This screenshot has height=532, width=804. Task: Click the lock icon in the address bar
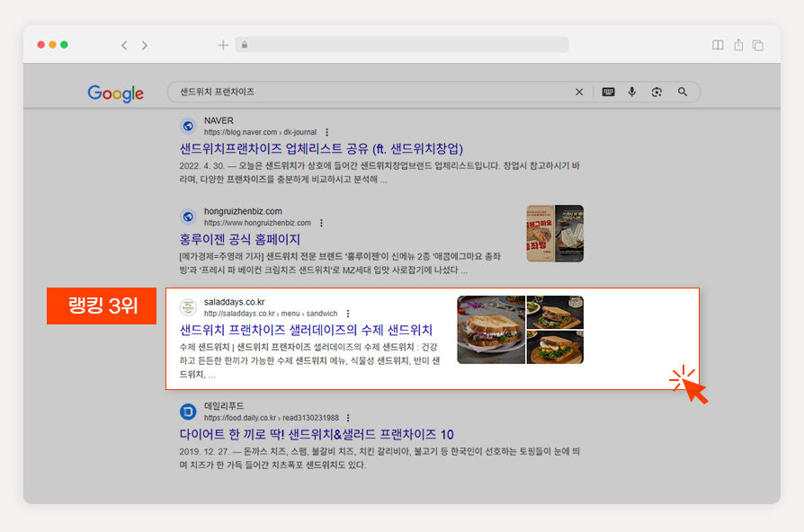[245, 45]
